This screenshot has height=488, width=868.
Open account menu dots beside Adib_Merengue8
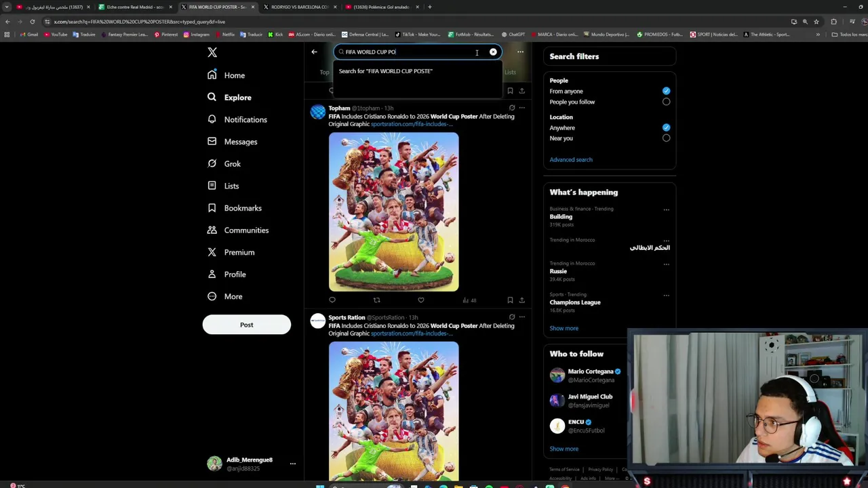(293, 464)
